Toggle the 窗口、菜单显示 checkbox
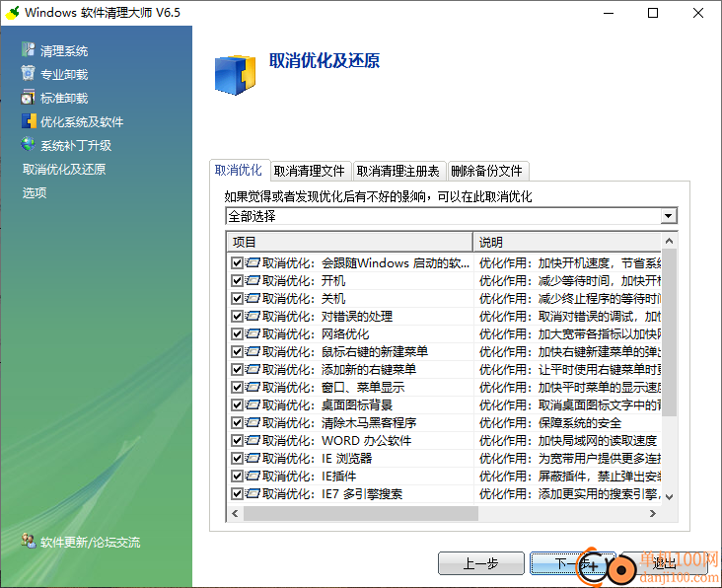Viewport: 722px width, 588px height. coord(237,388)
